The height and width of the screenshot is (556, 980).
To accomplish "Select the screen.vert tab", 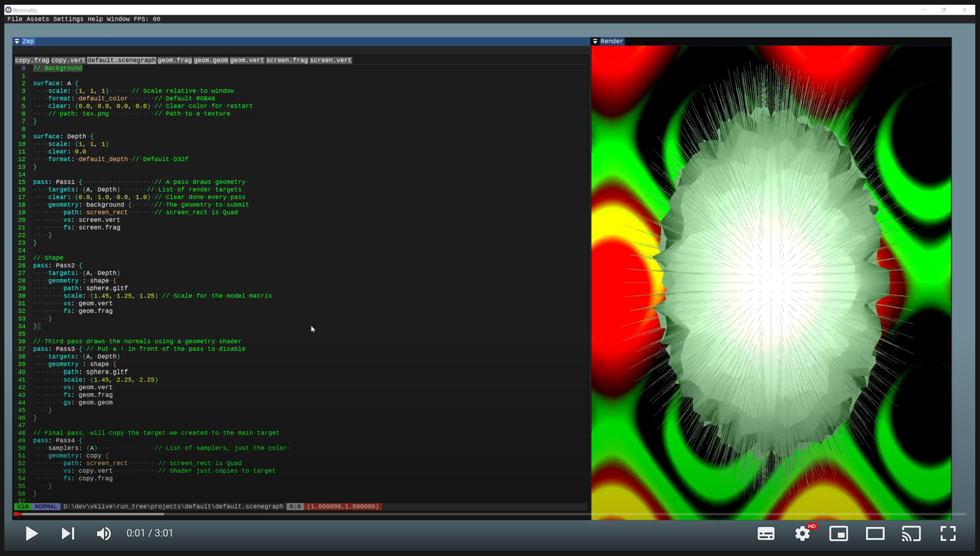I will click(330, 60).
